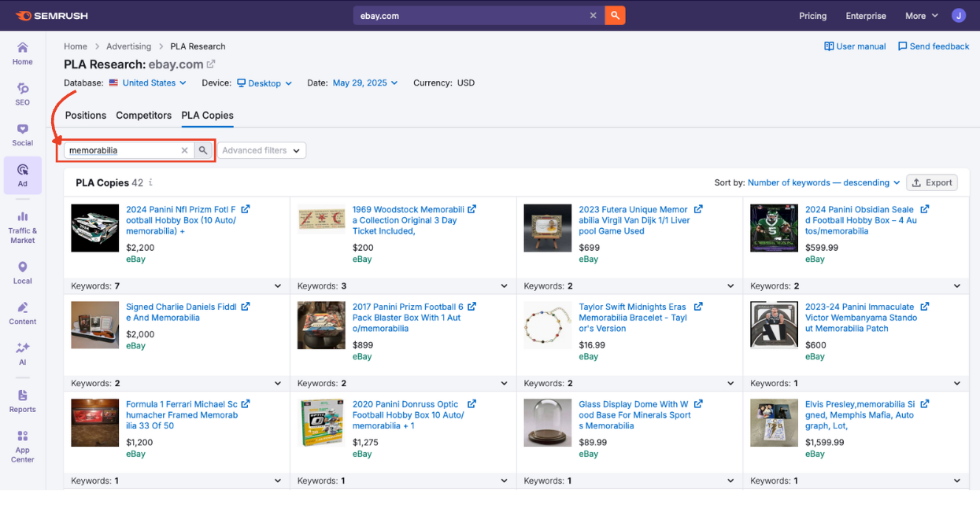980x508 pixels.
Task: Open Reports from the sidebar
Action: [x=22, y=397]
